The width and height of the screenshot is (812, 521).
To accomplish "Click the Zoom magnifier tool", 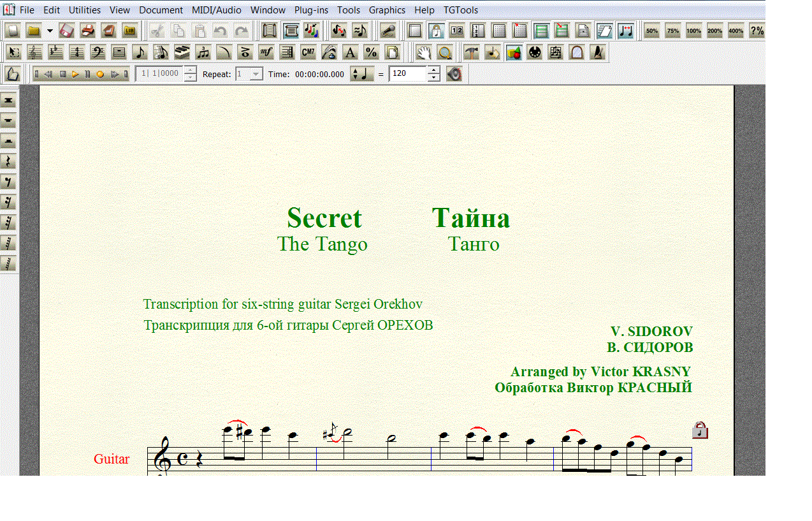I will [444, 52].
